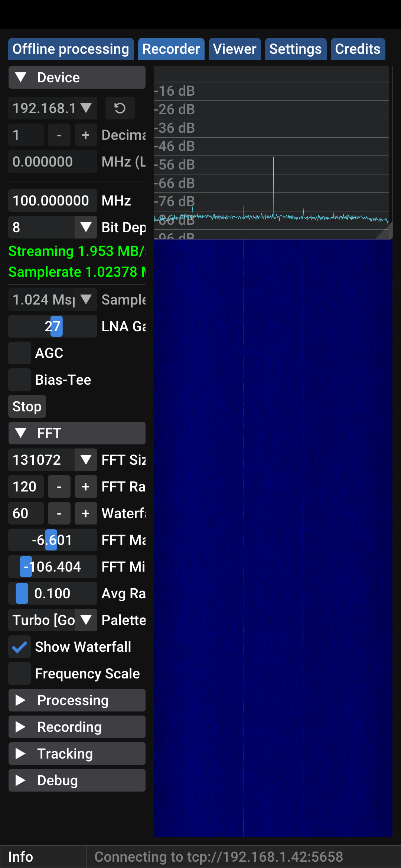
Task: Open the Bit Depth dropdown
Action: click(86, 227)
